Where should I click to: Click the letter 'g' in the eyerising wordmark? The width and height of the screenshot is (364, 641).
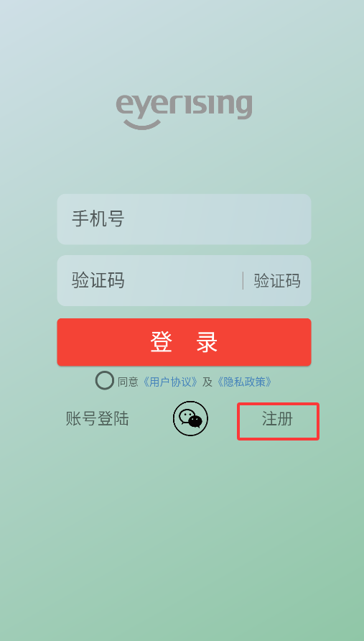coord(243,107)
